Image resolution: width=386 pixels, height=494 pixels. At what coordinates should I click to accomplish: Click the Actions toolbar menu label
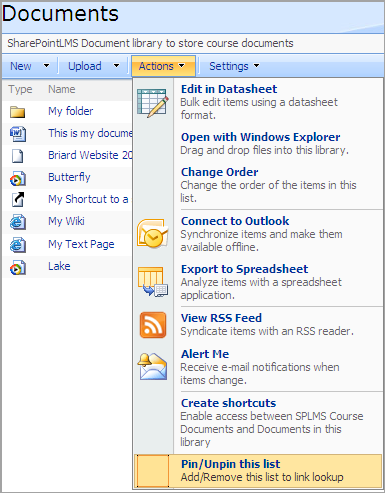click(156, 66)
